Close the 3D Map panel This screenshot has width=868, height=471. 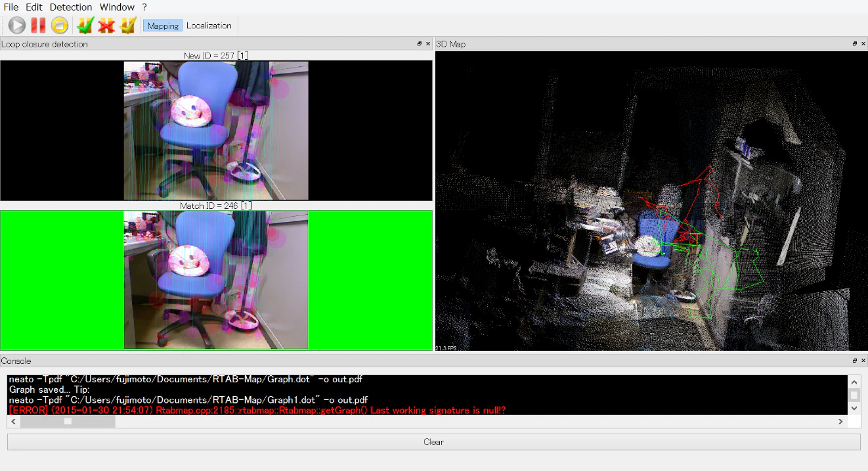coord(863,44)
